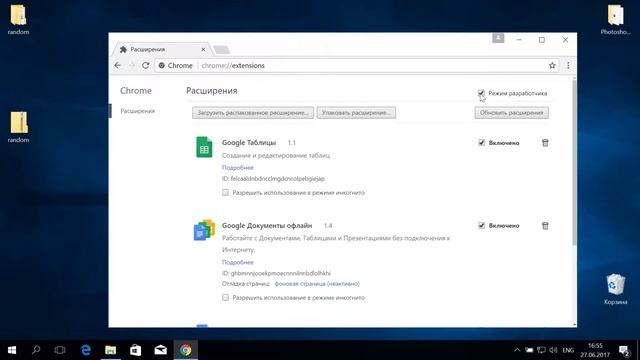Disable Google Документы офлайн via Включено checkbox

482,225
